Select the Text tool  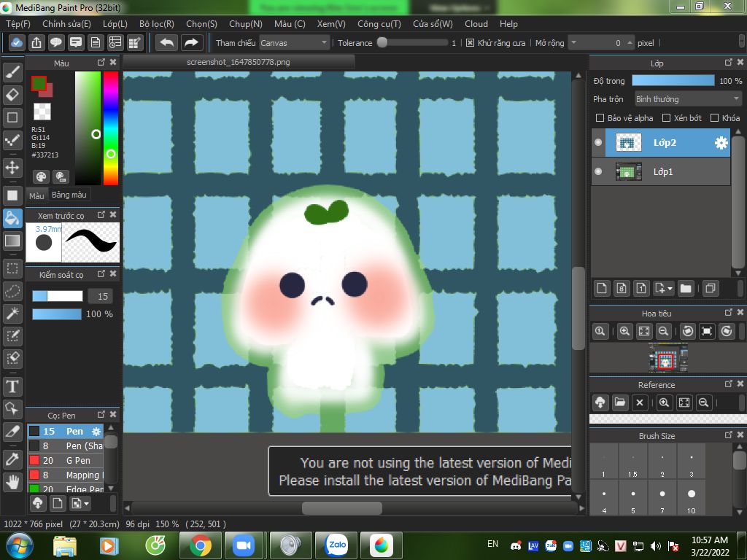tap(12, 386)
